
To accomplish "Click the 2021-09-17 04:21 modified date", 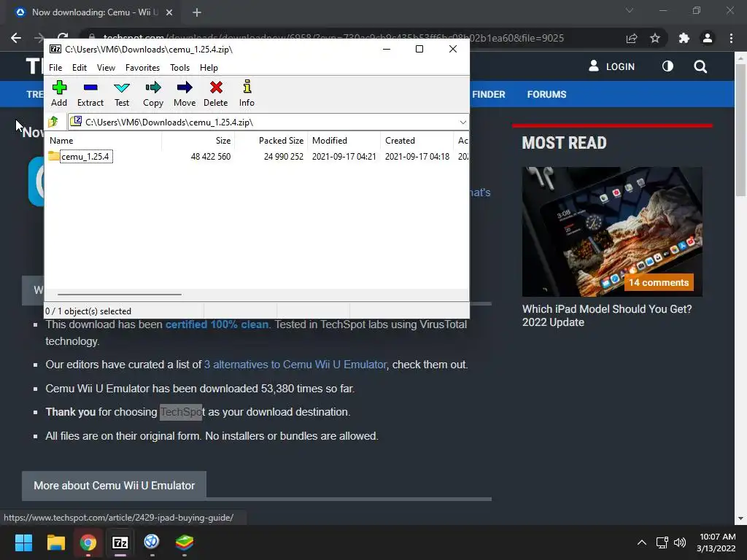I will click(x=344, y=157).
